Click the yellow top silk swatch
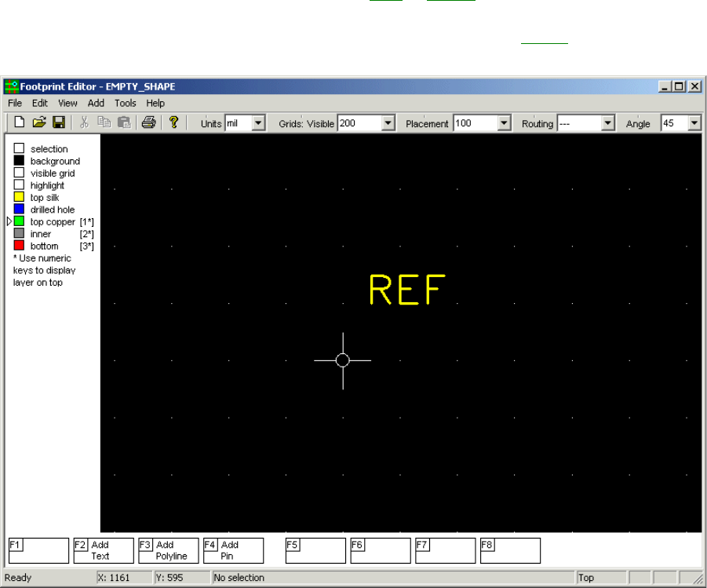 coord(20,198)
